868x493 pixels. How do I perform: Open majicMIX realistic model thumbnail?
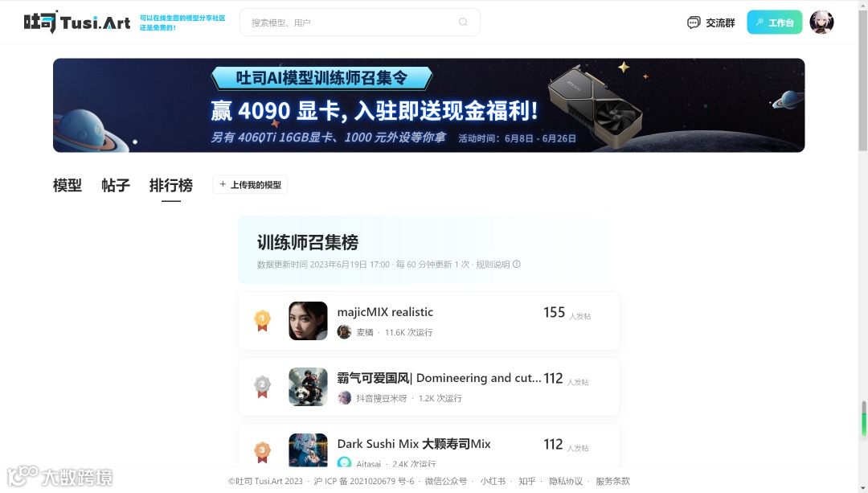tap(308, 321)
